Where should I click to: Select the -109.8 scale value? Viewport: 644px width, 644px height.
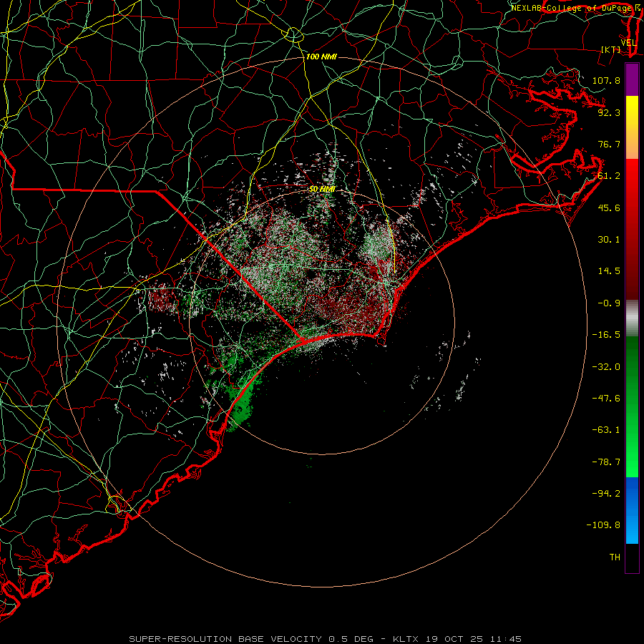603,525
